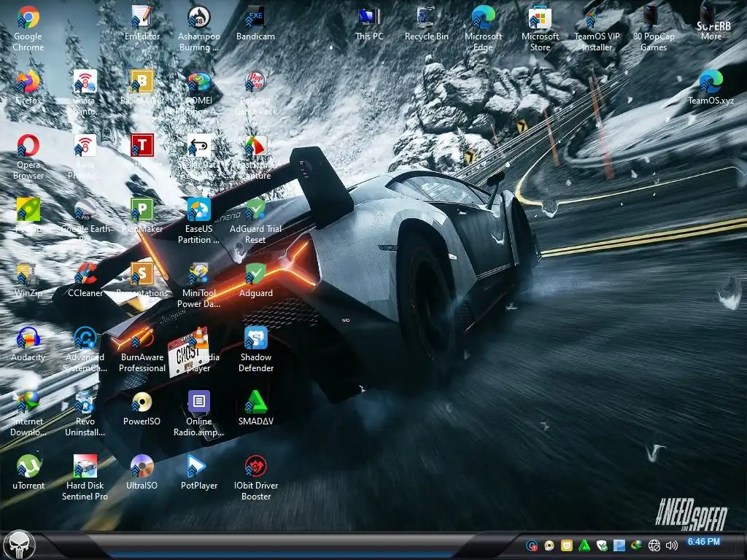Open the Revo Uninstaller shortcut
747x560 pixels.
(85, 402)
